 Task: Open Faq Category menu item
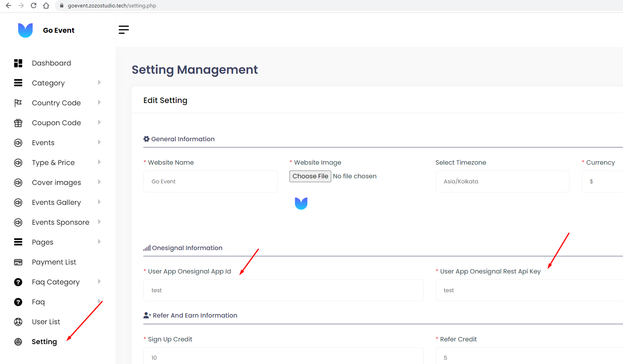[55, 282]
